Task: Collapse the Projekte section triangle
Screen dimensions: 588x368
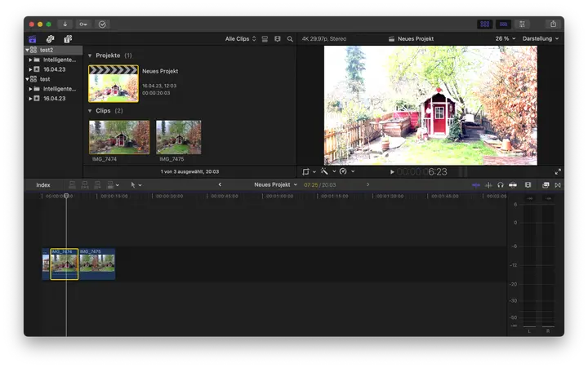Action: pos(90,55)
